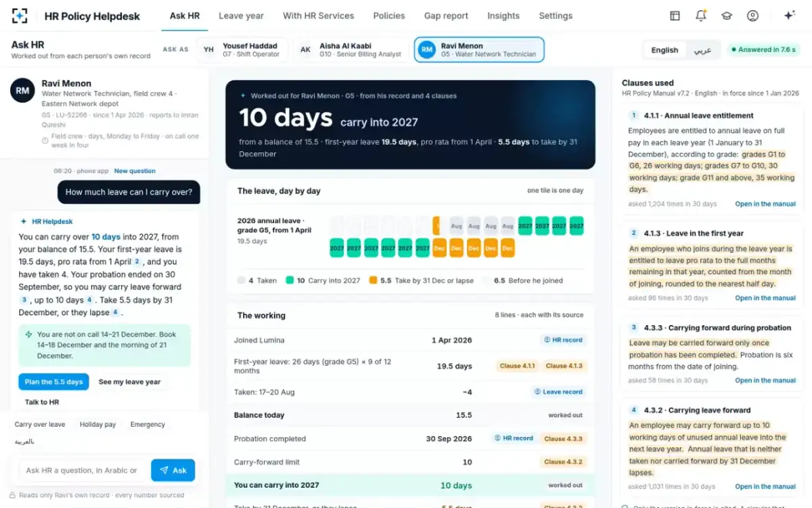The height and width of the screenshot is (508, 812).
Task: Click the last Dec leave tile
Action: point(507,248)
